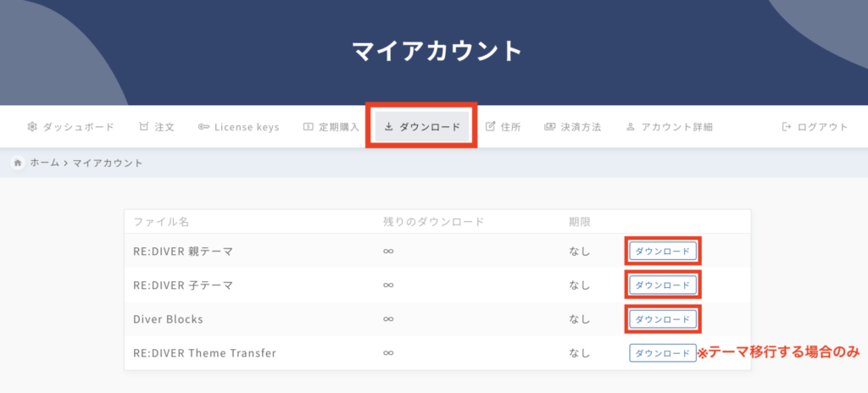The width and height of the screenshot is (868, 393).
Task: Click the 残りのダウンロード column header
Action: [433, 222]
